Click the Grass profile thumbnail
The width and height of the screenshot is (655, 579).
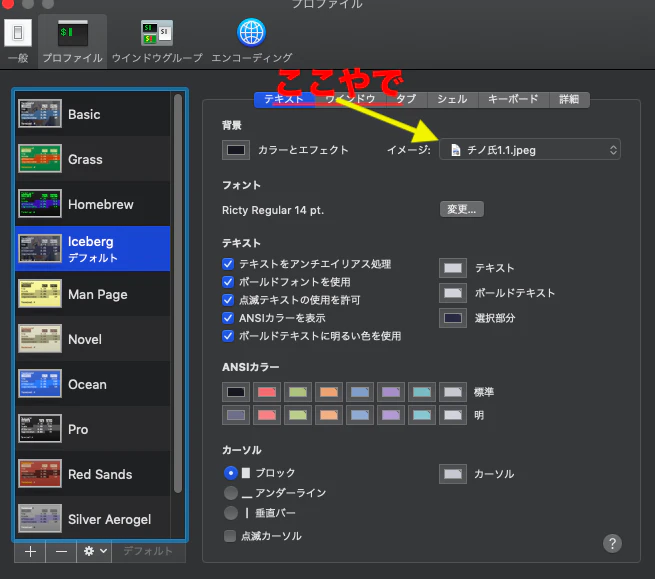tap(40, 158)
